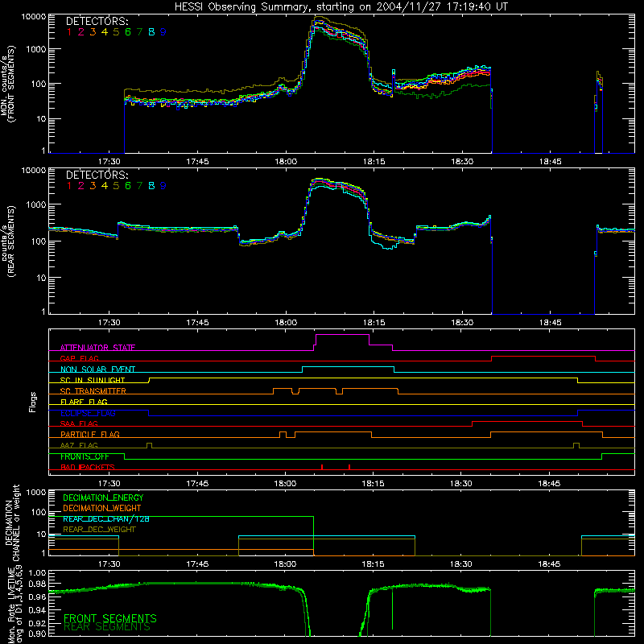Select detector 6 in front segments legend
This screenshot has width=644, height=644.
click(x=128, y=32)
